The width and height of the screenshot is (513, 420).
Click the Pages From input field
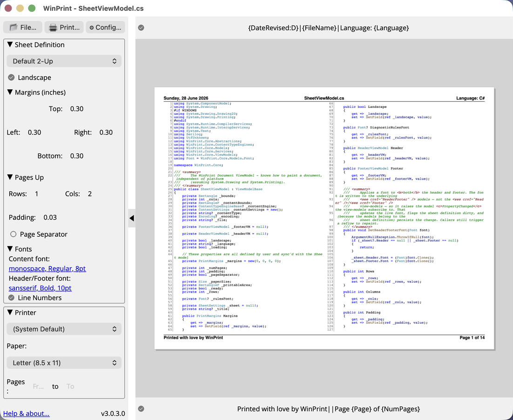38,387
